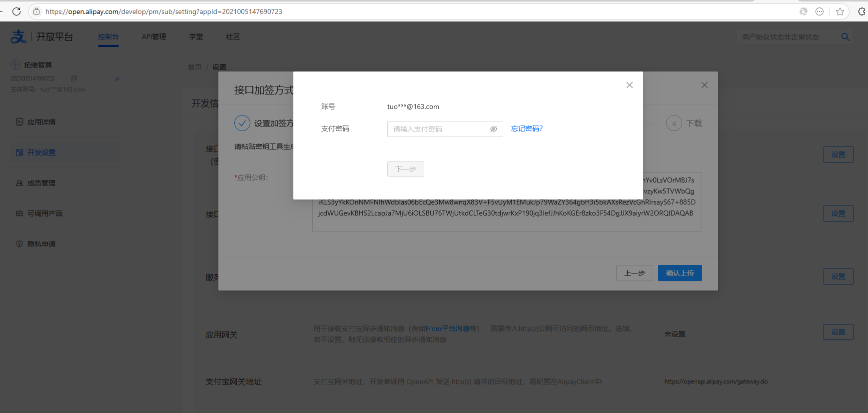This screenshot has width=868, height=413.
Task: Click the magnifier search icon in the header
Action: pyautogui.click(x=846, y=37)
